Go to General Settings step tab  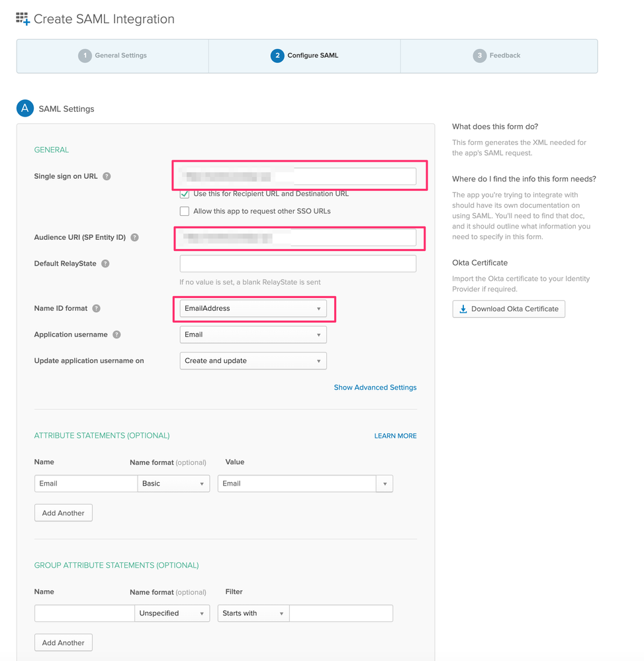point(113,56)
